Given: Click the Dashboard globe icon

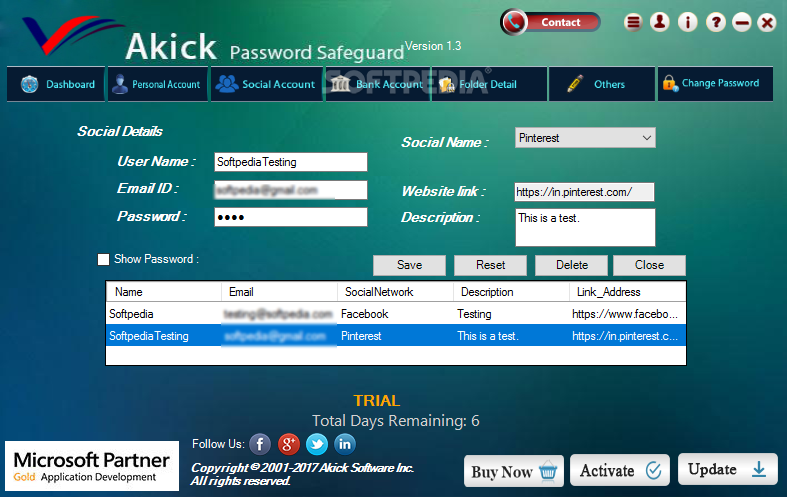Looking at the screenshot, I should [30, 84].
